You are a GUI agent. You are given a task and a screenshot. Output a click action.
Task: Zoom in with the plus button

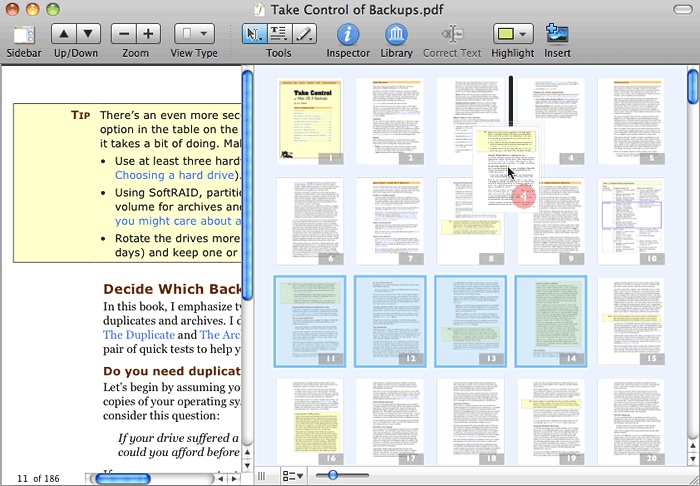[148, 33]
